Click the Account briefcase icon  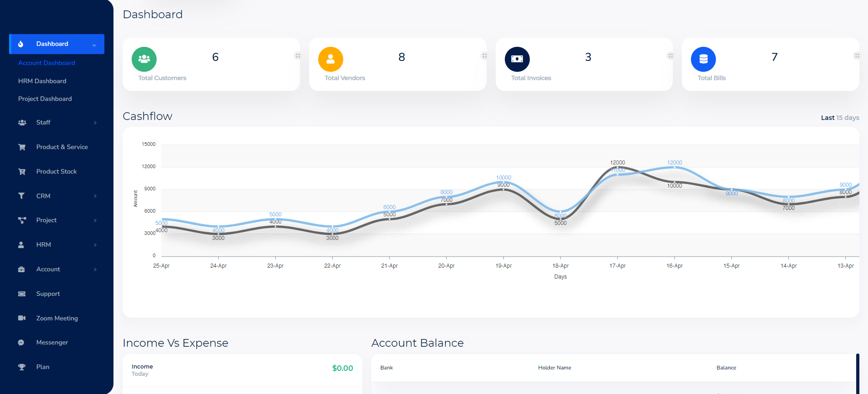coord(21,269)
